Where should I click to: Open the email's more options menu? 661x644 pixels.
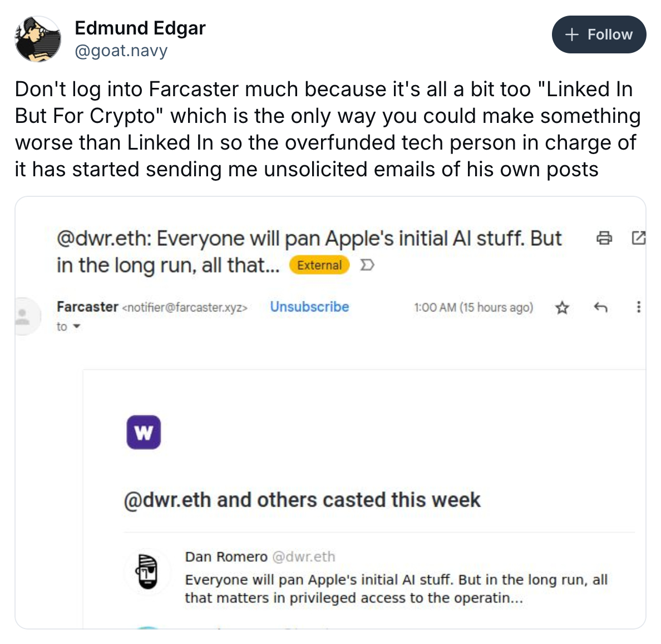click(x=638, y=307)
